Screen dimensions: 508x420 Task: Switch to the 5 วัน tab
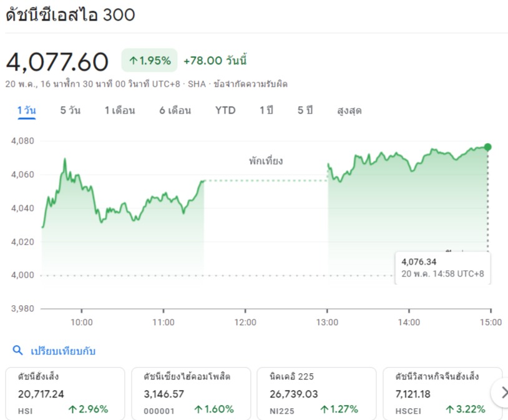[x=71, y=110]
